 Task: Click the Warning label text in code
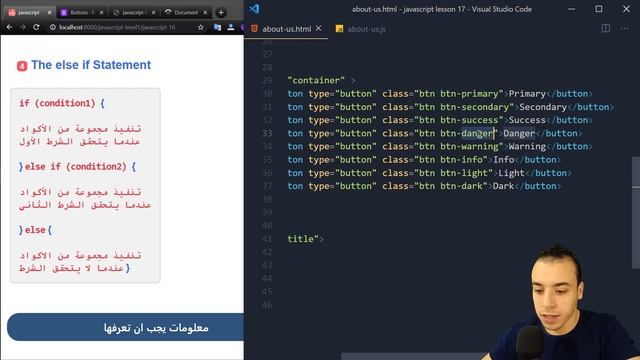[527, 147]
